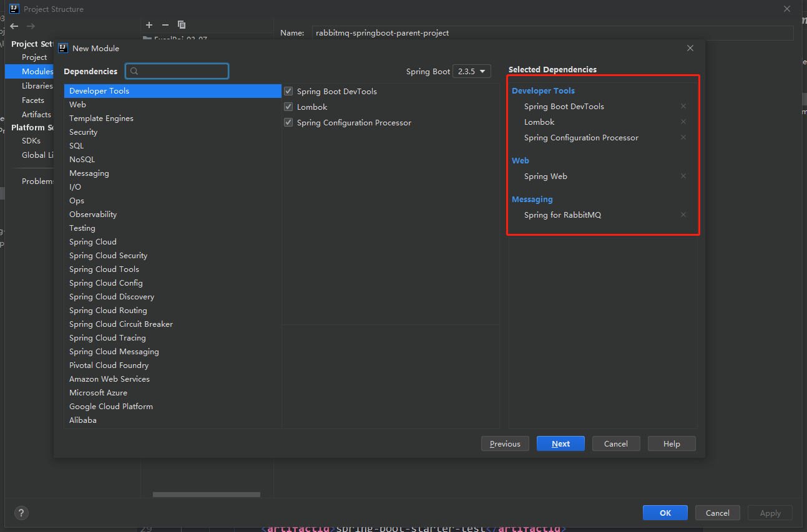The height and width of the screenshot is (532, 807).
Task: Open help via the question mark icon
Action: tap(21, 513)
